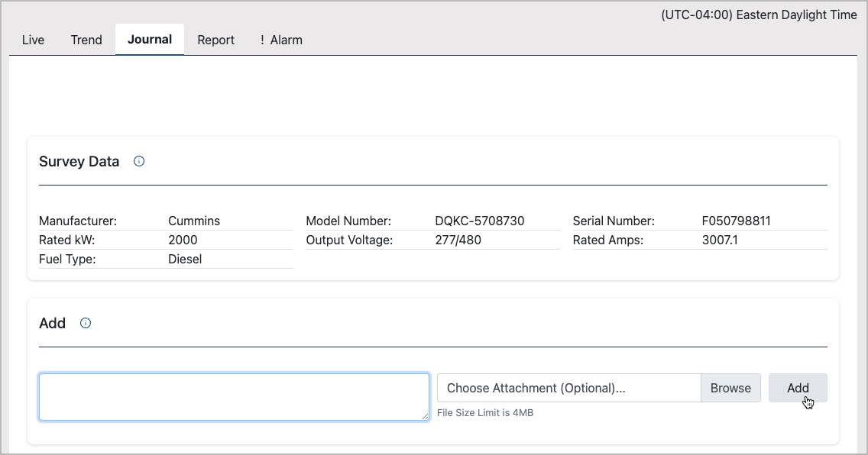Click the info icon next to Add heading

tap(86, 323)
